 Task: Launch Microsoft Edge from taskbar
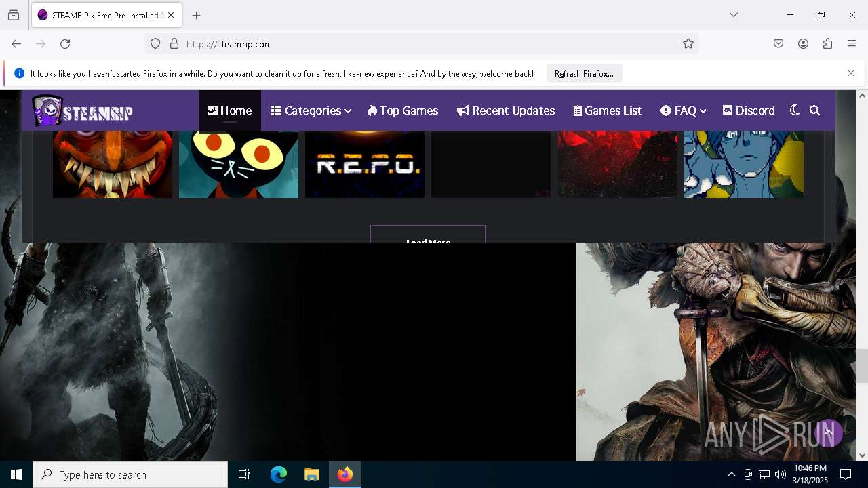279,474
